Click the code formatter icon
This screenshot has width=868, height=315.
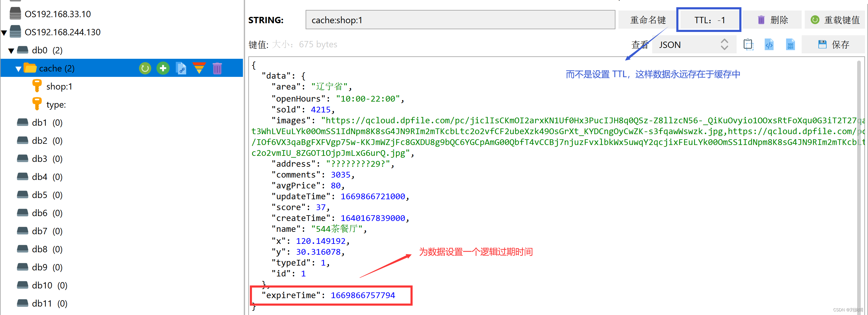tap(769, 45)
